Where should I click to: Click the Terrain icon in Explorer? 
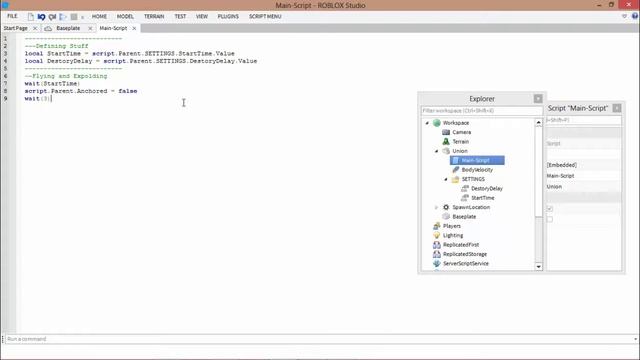point(446,142)
